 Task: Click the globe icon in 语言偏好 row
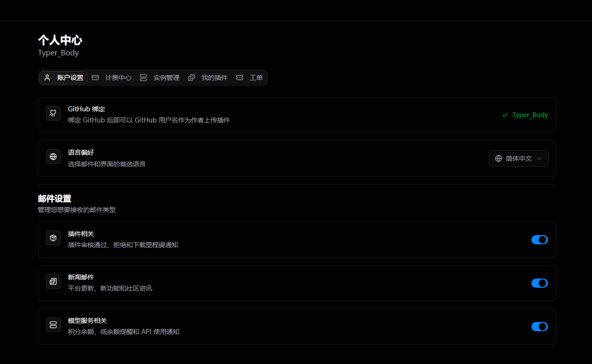pyautogui.click(x=53, y=157)
